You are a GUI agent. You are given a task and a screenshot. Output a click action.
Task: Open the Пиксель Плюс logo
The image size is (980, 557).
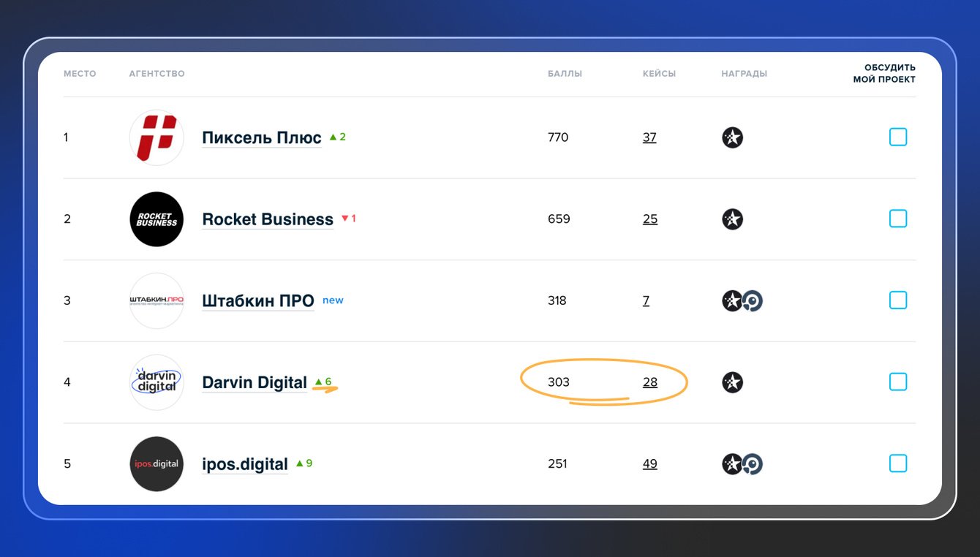pos(157,137)
